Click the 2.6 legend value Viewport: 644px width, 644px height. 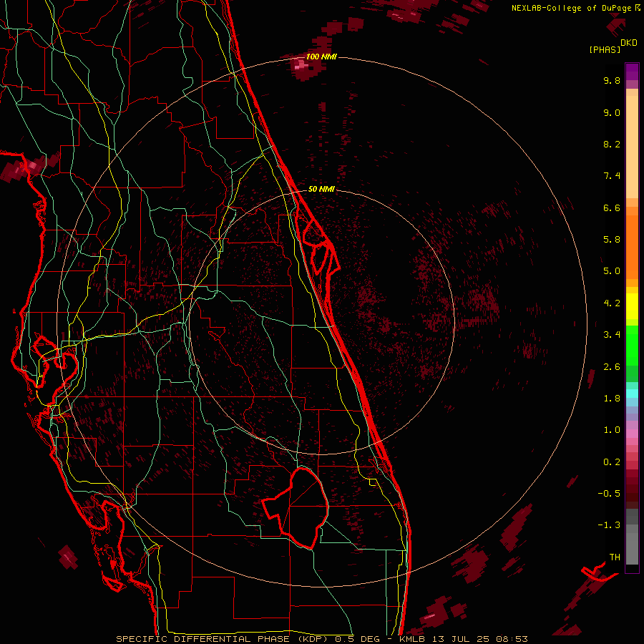coord(612,367)
